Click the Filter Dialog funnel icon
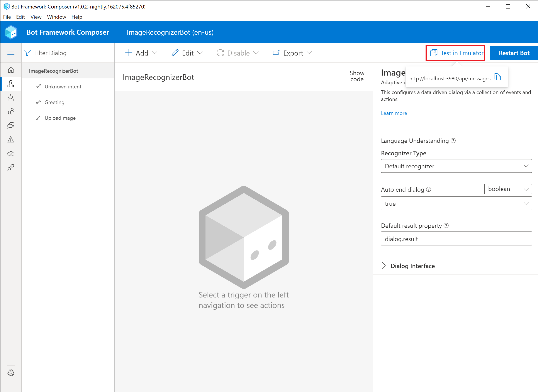 pos(27,53)
